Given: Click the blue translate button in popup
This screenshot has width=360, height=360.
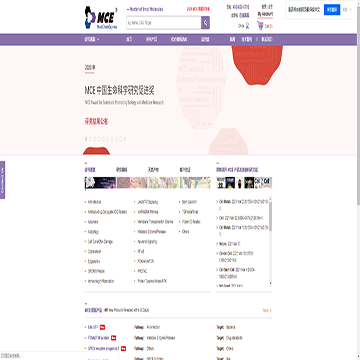Looking at the screenshot, I should tap(332, 9).
